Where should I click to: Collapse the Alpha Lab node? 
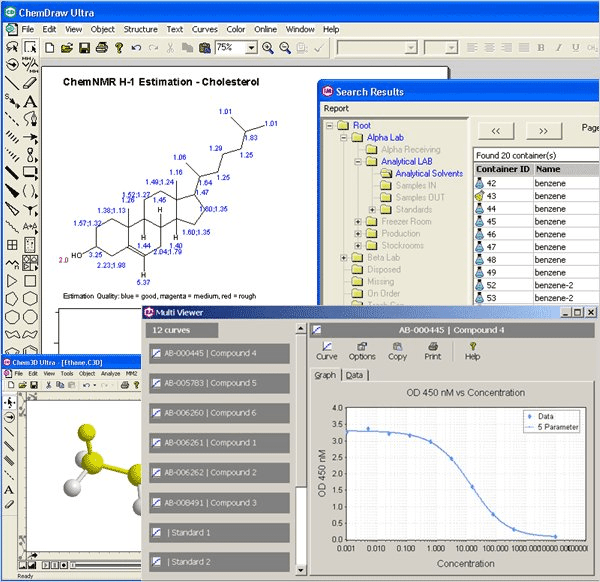(344, 137)
